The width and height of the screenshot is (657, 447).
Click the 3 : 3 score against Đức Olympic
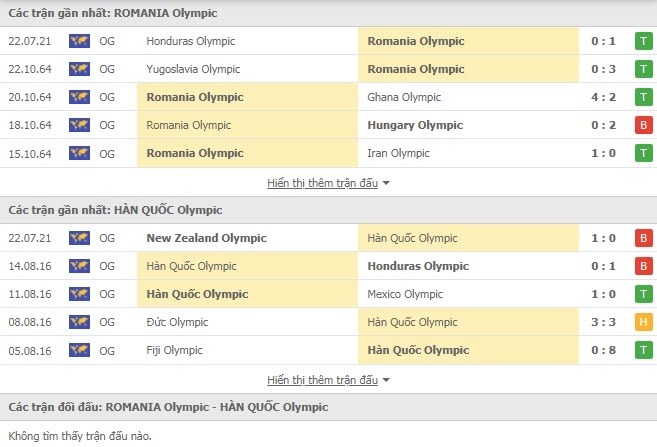coord(603,322)
